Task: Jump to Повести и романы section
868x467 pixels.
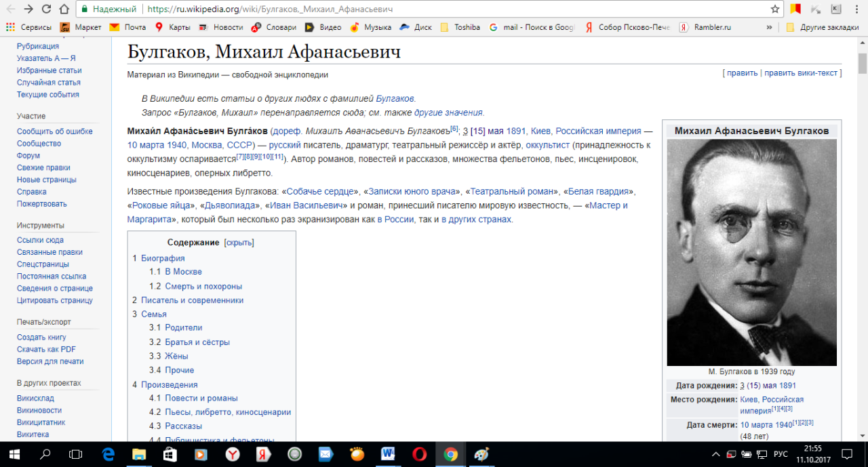Action: (201, 399)
